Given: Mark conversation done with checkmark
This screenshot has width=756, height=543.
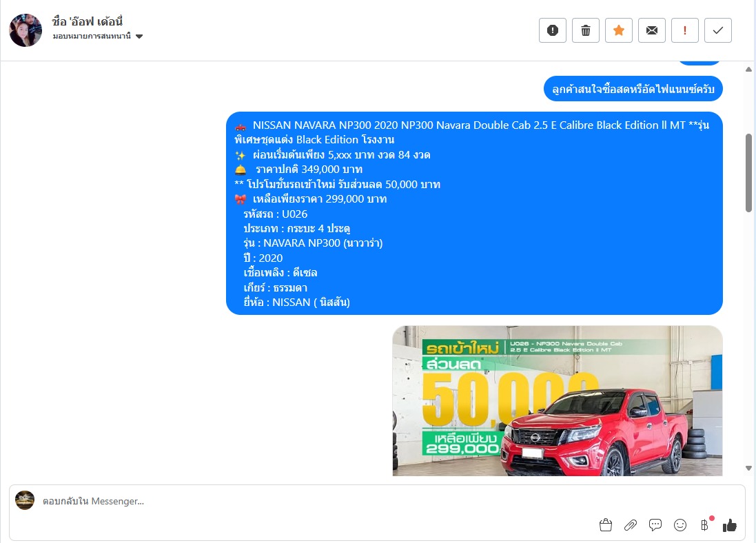Looking at the screenshot, I should [718, 30].
